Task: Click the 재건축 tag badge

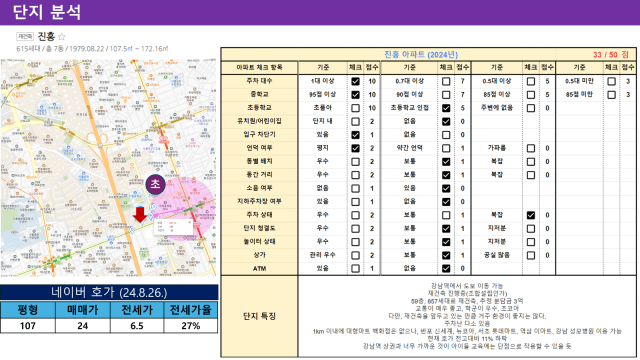Action: [25, 37]
